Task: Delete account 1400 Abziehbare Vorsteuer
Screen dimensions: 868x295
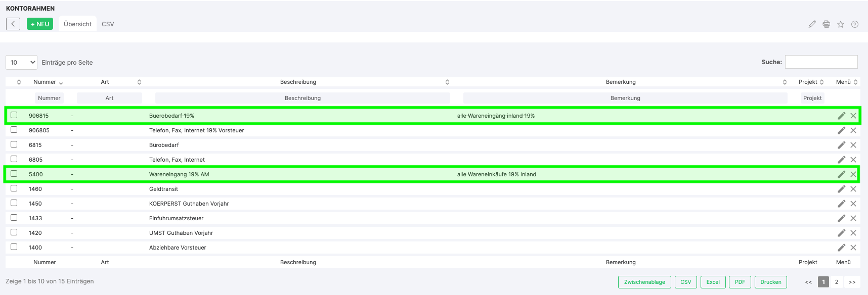Action: 853,248
